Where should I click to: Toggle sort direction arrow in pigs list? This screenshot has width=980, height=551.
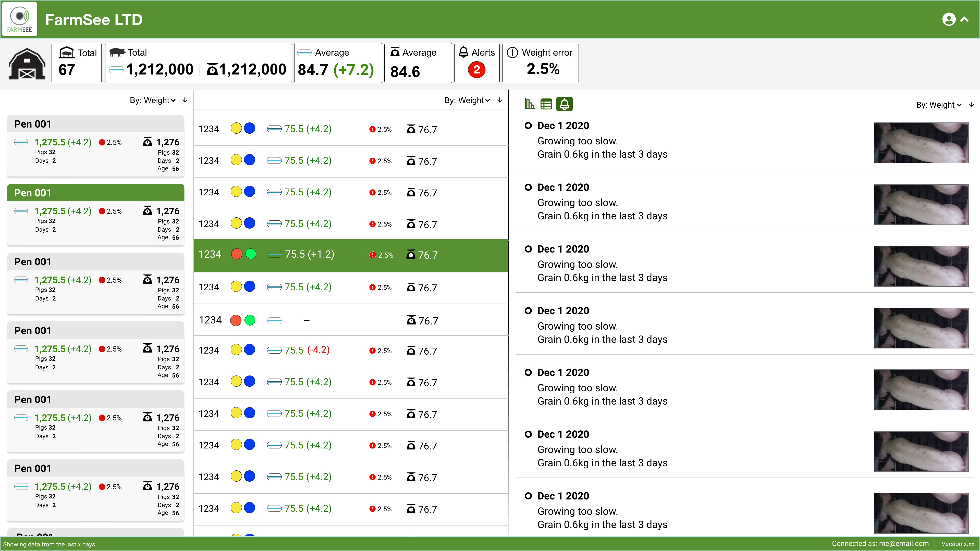[x=499, y=101]
